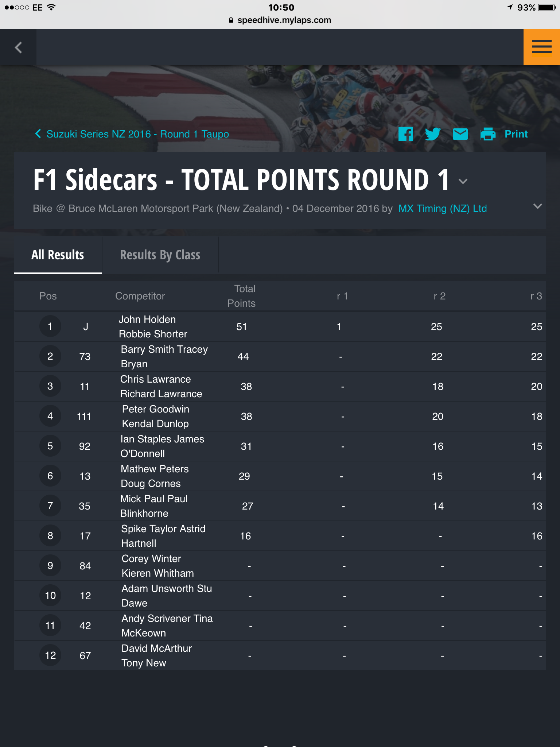The image size is (560, 747).
Task: Click the printer icon
Action: pyautogui.click(x=488, y=134)
